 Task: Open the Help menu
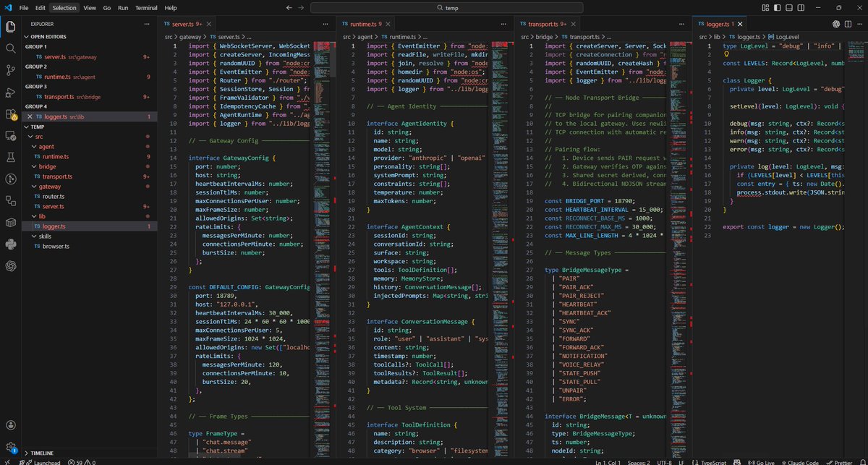coord(171,7)
